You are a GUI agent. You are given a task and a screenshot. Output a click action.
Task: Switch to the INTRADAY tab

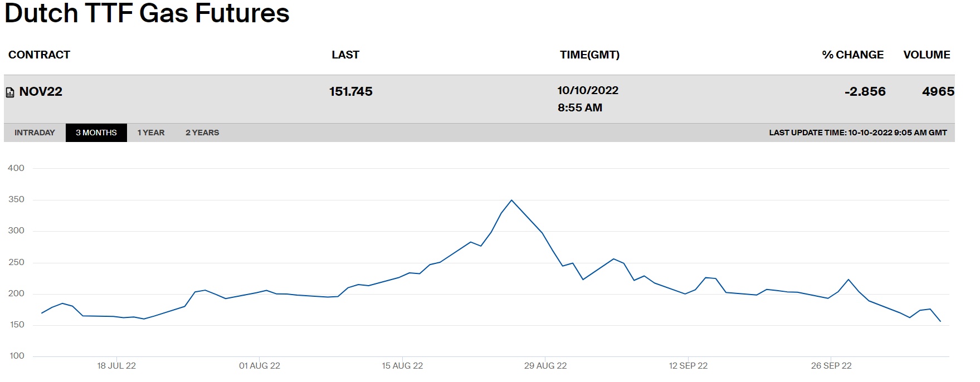point(35,133)
